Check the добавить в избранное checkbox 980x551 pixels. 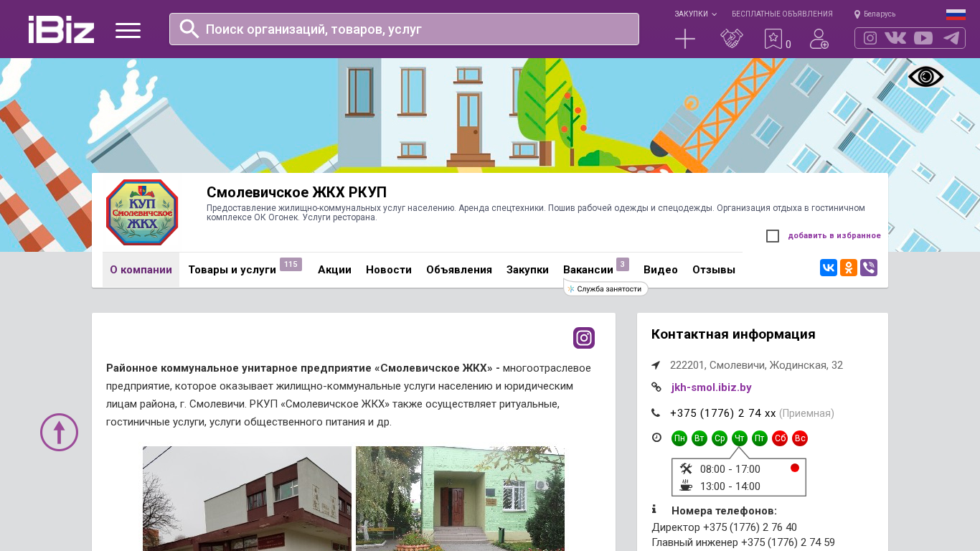point(773,236)
